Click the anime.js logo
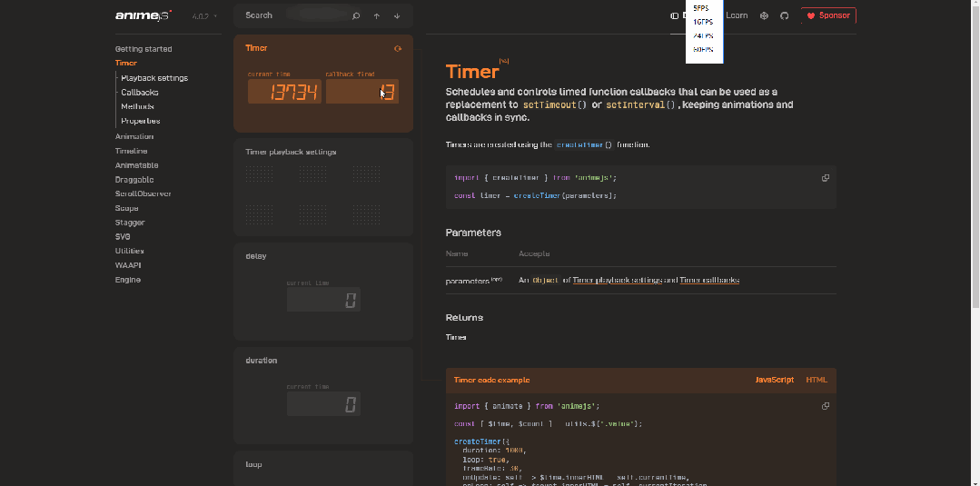The height and width of the screenshot is (486, 980). click(x=144, y=15)
